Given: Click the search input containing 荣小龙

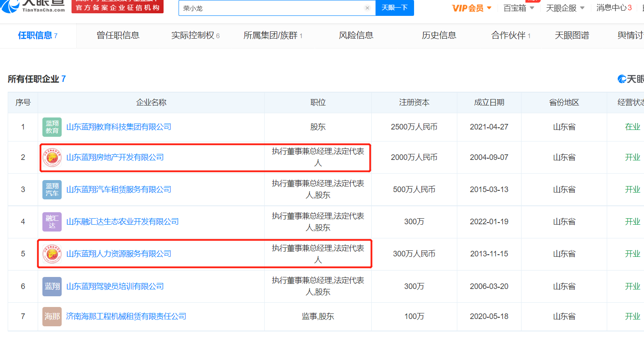Looking at the screenshot, I should tap(270, 8).
